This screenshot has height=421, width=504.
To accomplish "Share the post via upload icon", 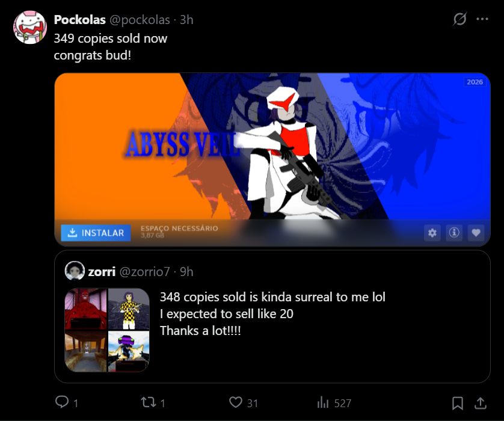I will 481,403.
